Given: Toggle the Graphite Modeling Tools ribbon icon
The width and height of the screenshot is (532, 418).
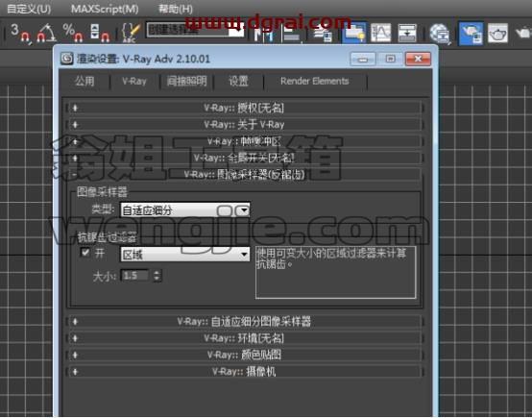Looking at the screenshot, I should 354,33.
